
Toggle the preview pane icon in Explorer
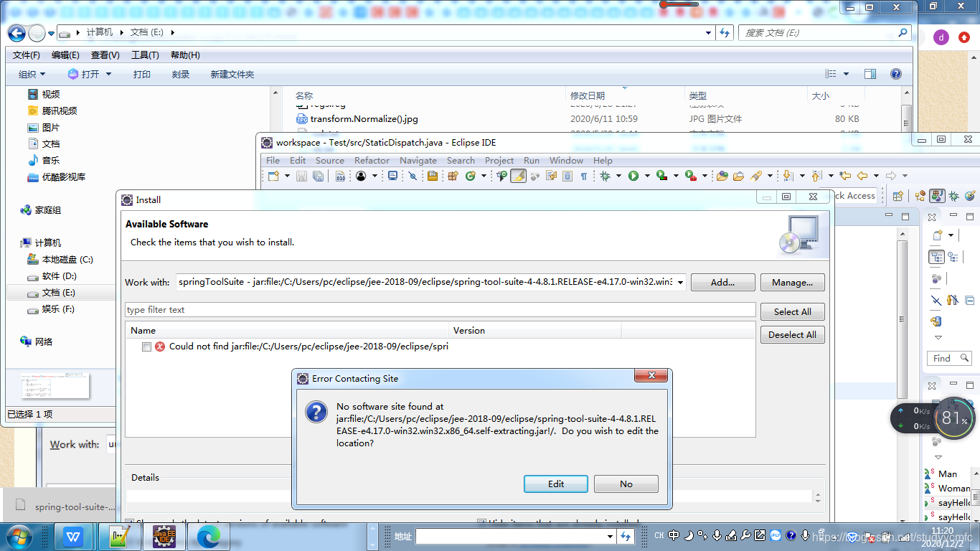pyautogui.click(x=870, y=74)
